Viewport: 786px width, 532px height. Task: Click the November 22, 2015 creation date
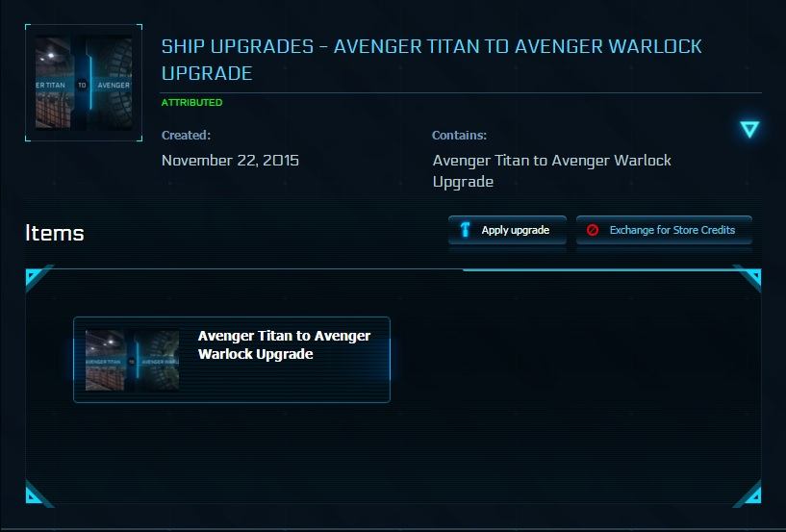230,161
